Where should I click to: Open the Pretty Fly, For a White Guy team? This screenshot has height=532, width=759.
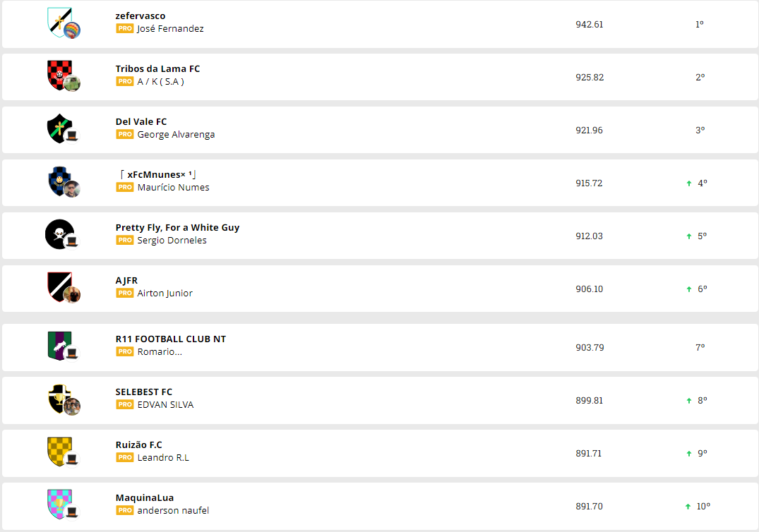point(177,228)
